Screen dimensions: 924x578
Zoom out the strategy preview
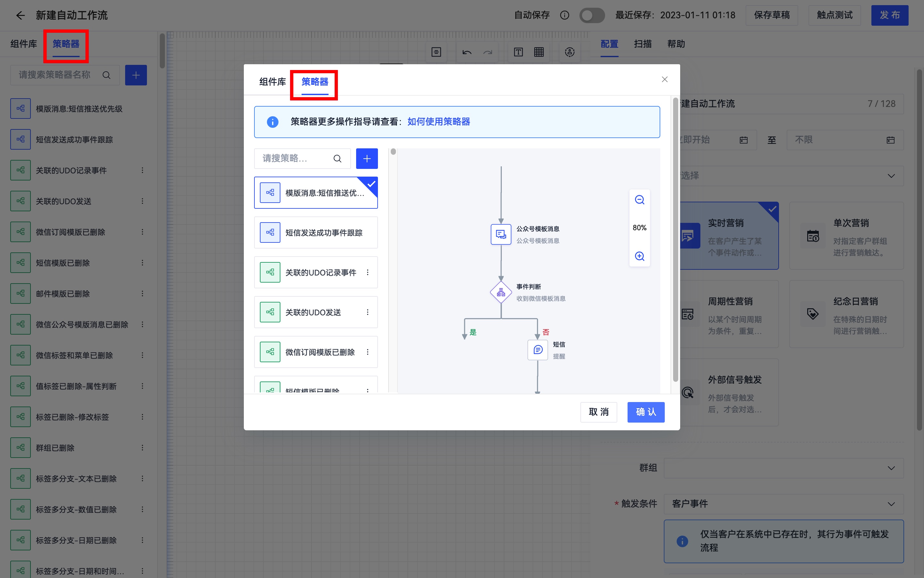point(639,200)
